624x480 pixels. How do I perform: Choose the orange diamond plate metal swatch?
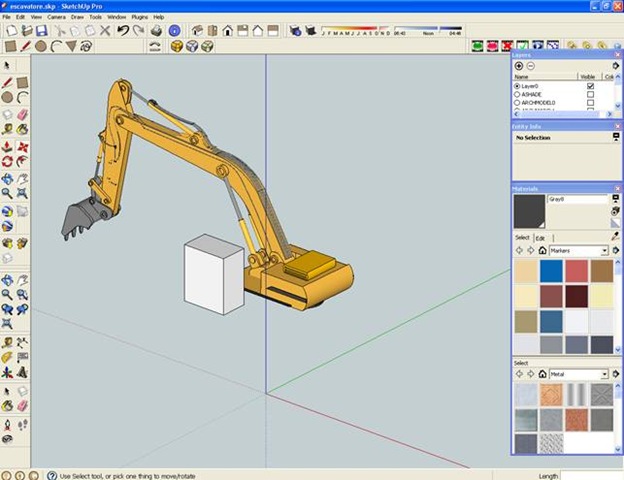click(x=551, y=394)
